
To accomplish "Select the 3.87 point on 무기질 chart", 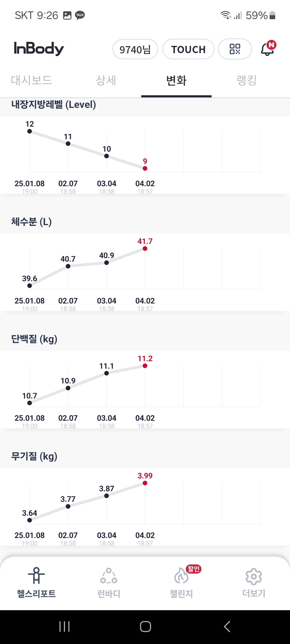I will point(107,496).
